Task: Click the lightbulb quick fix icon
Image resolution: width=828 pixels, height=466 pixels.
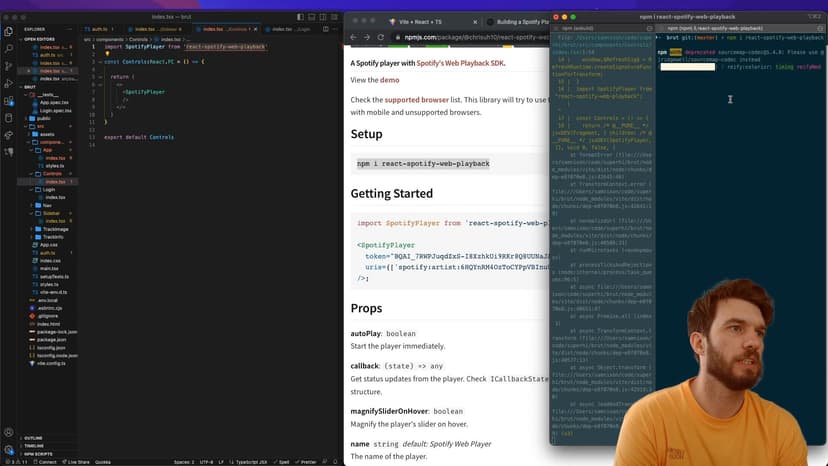Action: point(107,54)
